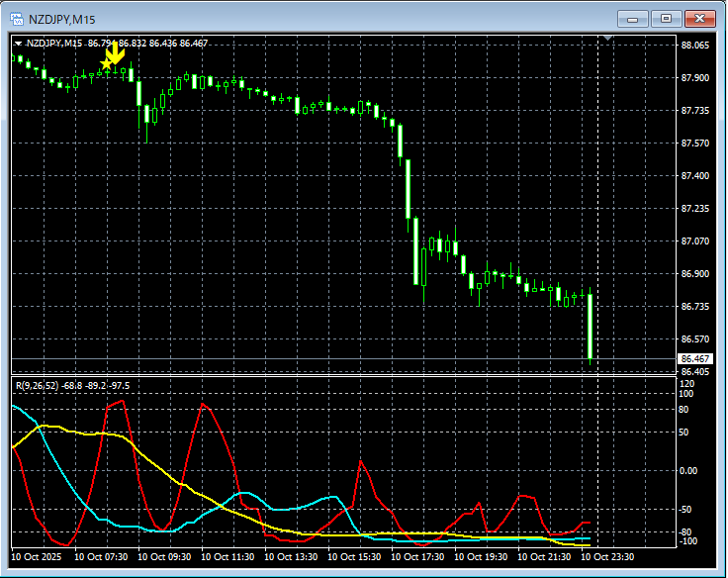Maximize the NZDJPY,M15 chart window
Image resolution: width=728 pixels, height=578 pixels.
tap(666, 18)
